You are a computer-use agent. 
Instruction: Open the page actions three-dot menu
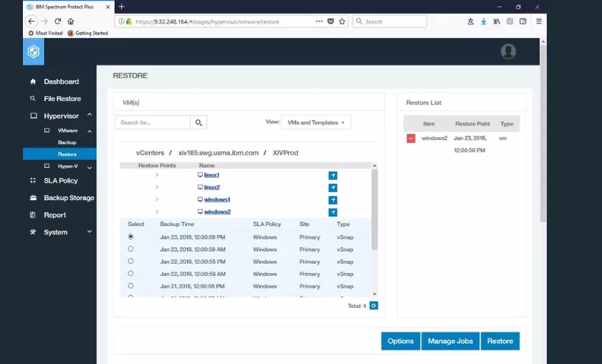coord(319,21)
